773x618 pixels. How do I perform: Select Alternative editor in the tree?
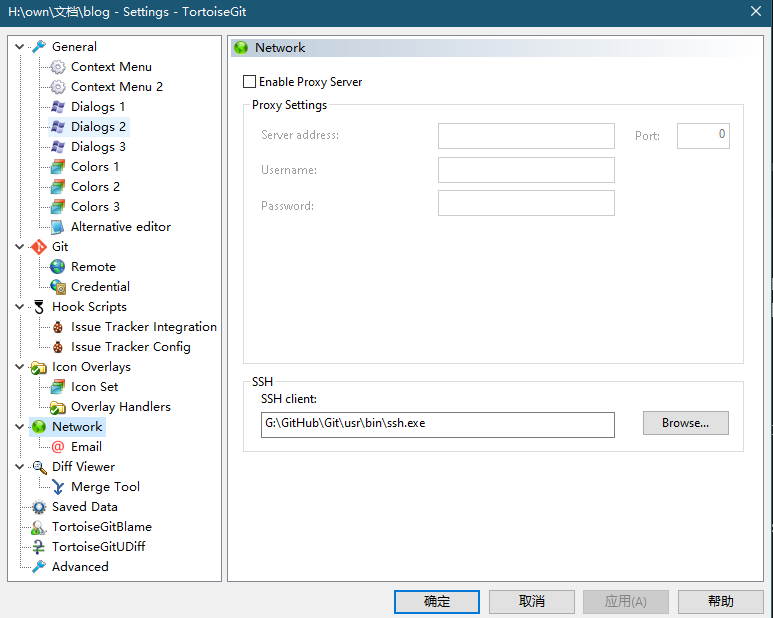pyautogui.click(x=121, y=227)
